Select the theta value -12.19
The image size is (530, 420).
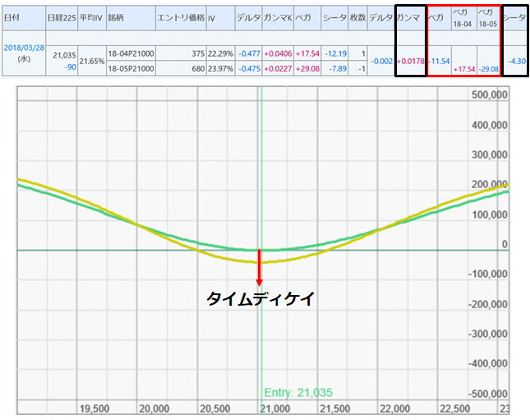pyautogui.click(x=335, y=53)
